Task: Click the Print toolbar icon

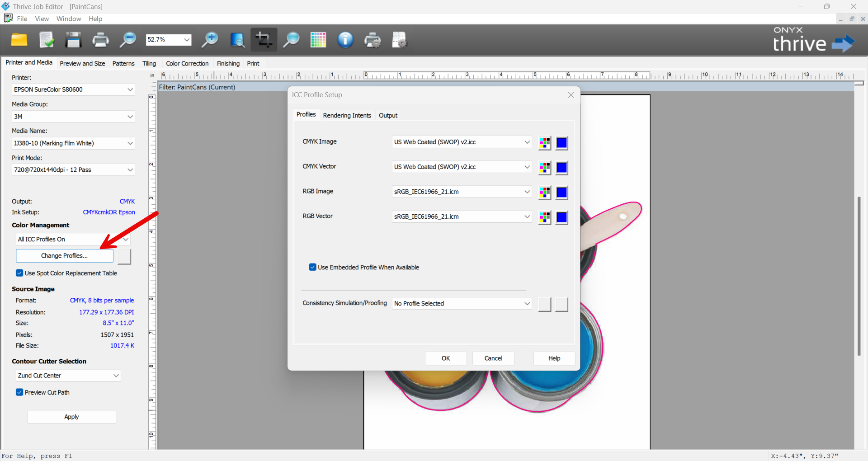Action: coord(100,40)
